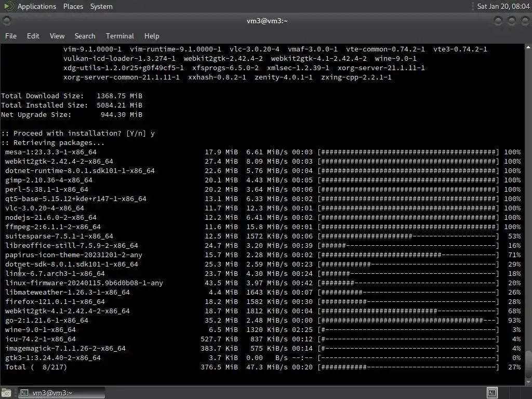Click the Retrieving packages... line
Viewport: 532px width, 399px height.
[52, 143]
